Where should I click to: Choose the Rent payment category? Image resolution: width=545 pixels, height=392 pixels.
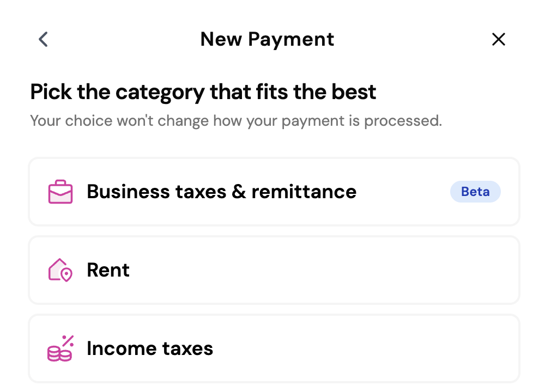[272, 269]
